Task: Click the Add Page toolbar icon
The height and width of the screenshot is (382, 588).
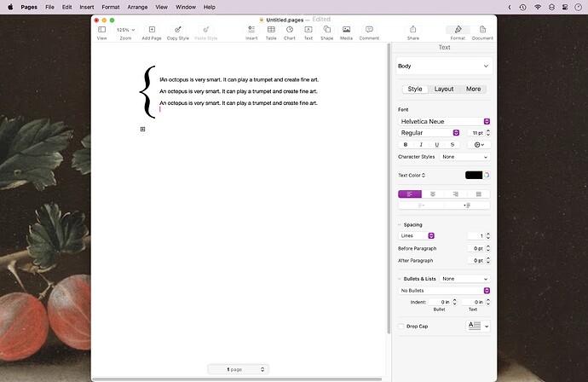Action: coord(152,30)
